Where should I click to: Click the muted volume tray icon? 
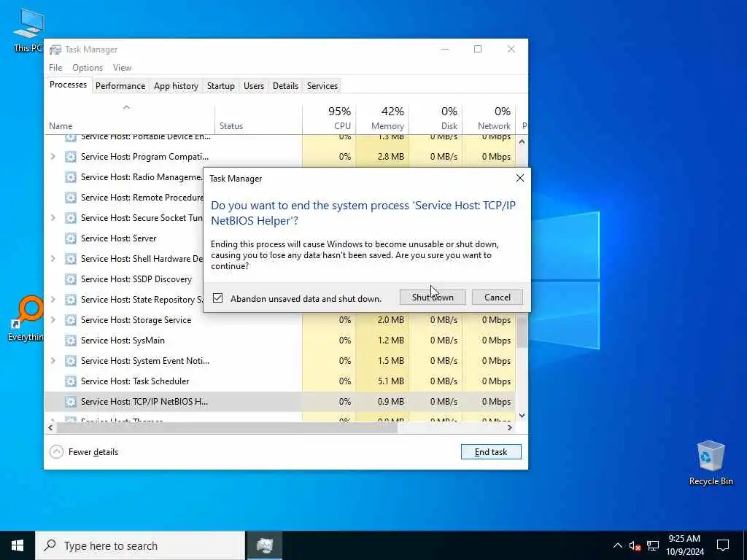(x=635, y=545)
